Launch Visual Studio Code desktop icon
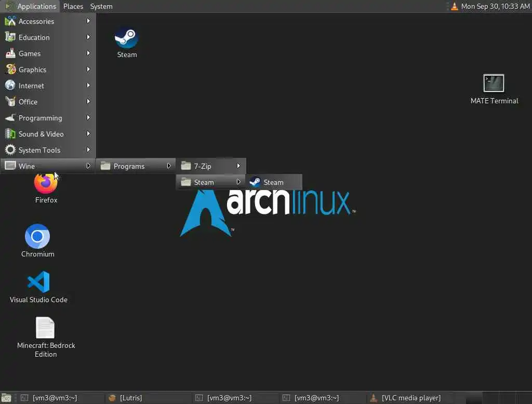This screenshot has height=404, width=532. [x=38, y=281]
